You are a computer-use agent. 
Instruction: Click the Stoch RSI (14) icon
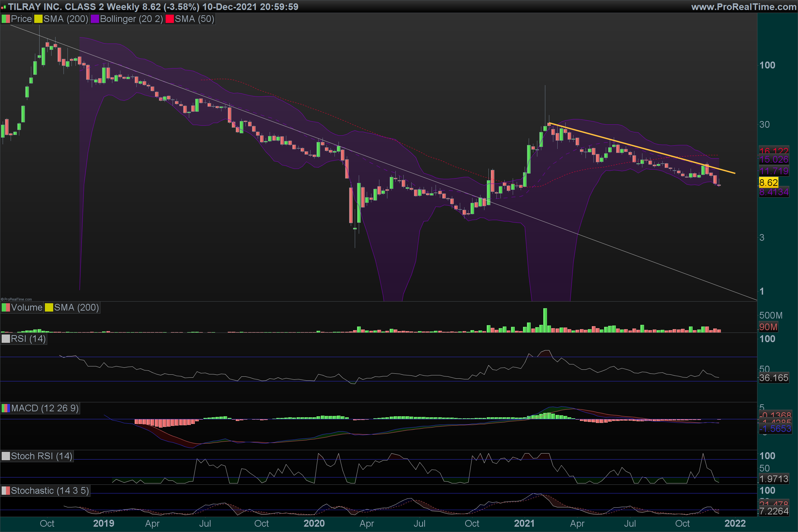(6, 456)
